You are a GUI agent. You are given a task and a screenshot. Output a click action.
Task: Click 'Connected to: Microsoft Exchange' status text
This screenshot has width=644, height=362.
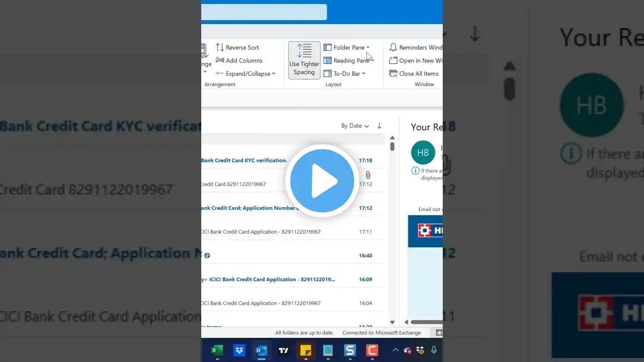pos(381,333)
